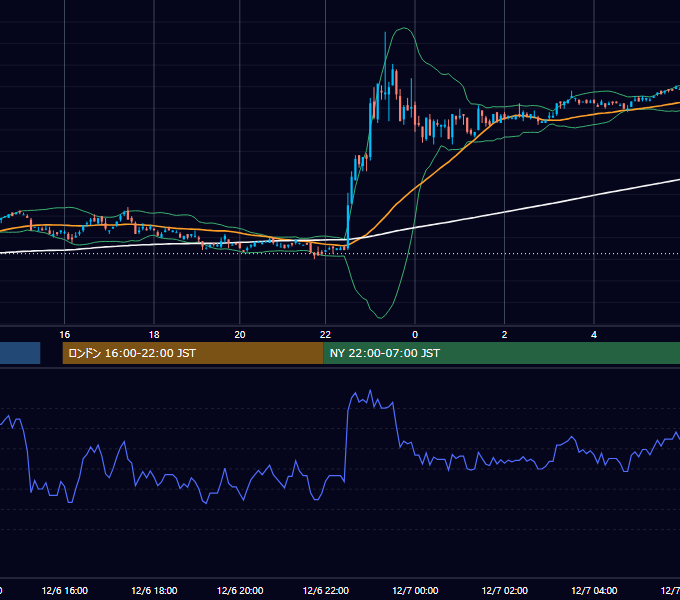Click the 12/7 02:00 date label
Viewport: 680px width, 600px height.
click(x=504, y=590)
